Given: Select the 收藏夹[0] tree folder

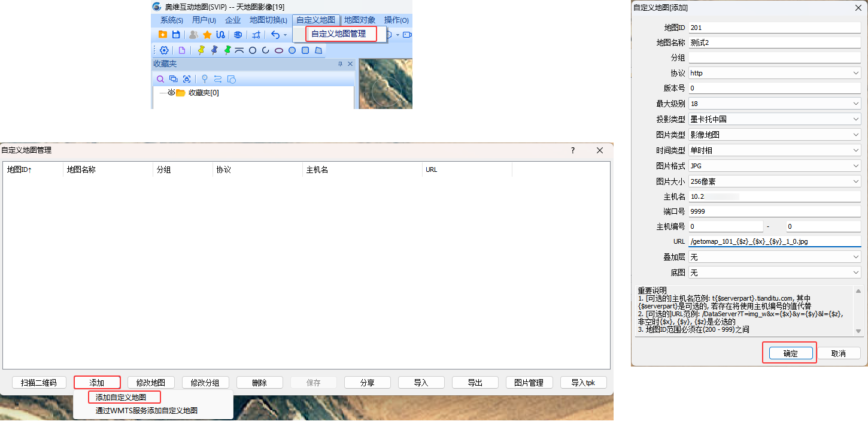Looking at the screenshot, I should (x=204, y=93).
